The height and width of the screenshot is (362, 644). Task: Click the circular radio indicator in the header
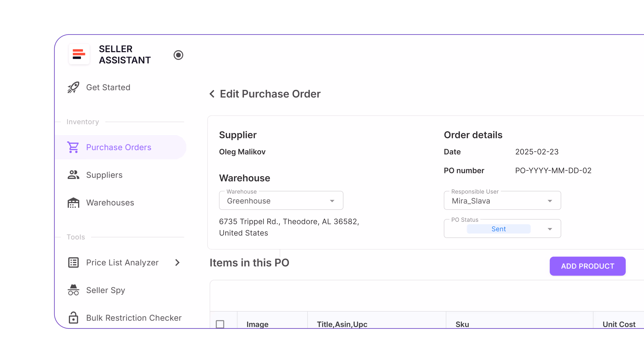click(178, 55)
